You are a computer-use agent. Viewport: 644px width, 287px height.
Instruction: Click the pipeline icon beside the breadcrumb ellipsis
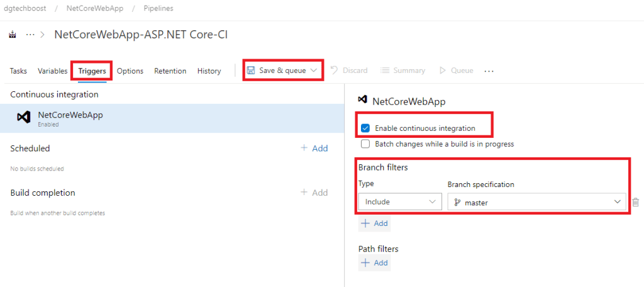click(x=13, y=35)
